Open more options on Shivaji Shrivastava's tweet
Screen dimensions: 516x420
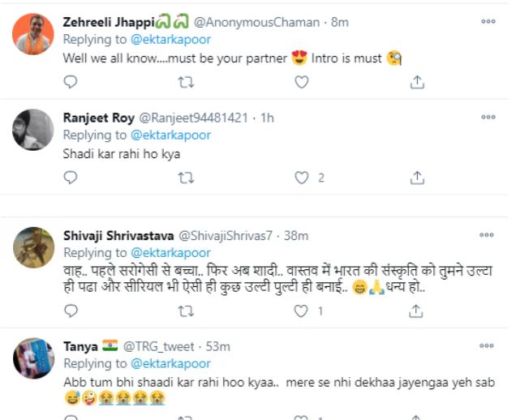coord(488,235)
